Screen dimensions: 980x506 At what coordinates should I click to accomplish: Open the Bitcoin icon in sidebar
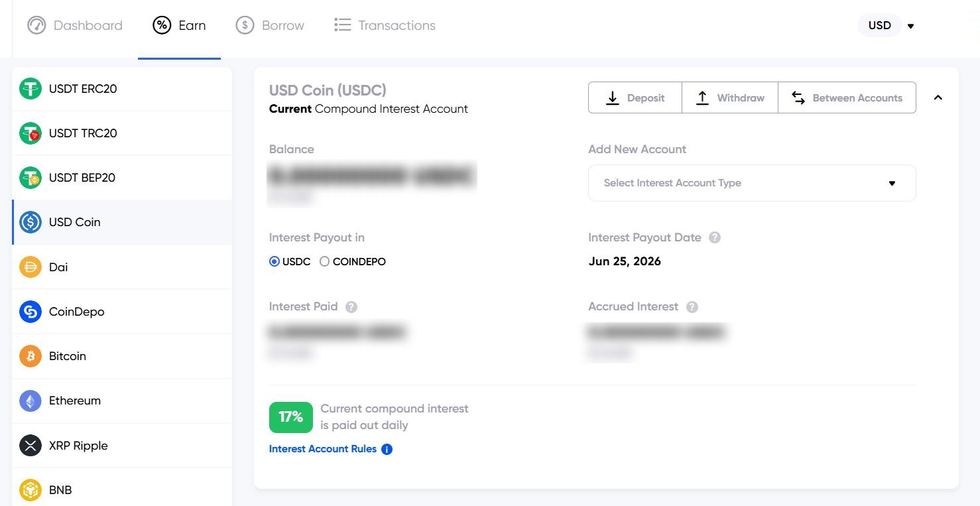tap(30, 356)
